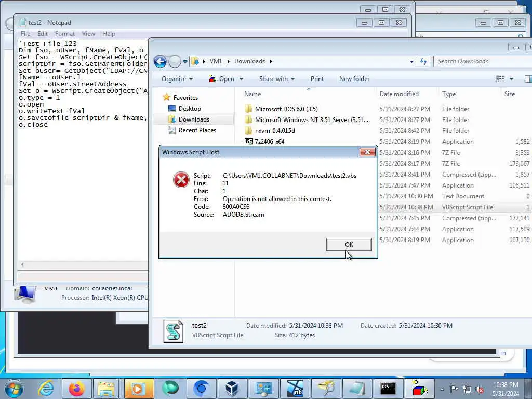Click OK in the Windows Script Host dialog
The width and height of the screenshot is (532, 399).
pyautogui.click(x=349, y=244)
